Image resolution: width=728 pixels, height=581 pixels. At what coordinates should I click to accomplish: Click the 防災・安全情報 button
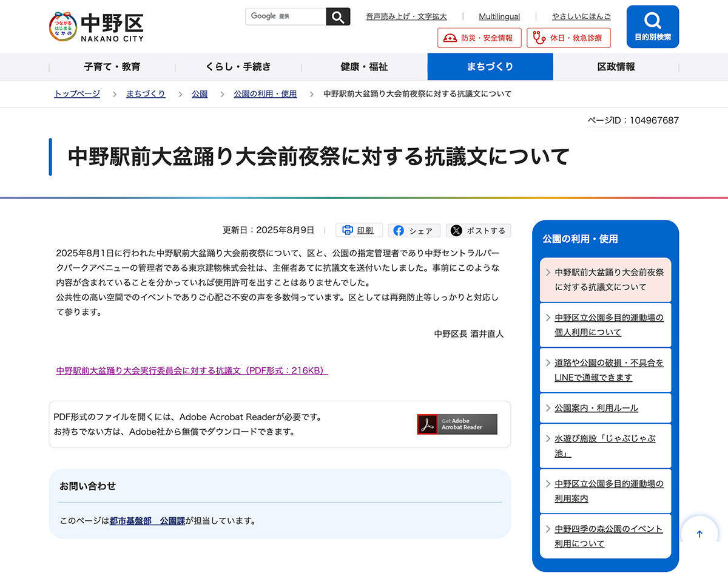point(479,38)
